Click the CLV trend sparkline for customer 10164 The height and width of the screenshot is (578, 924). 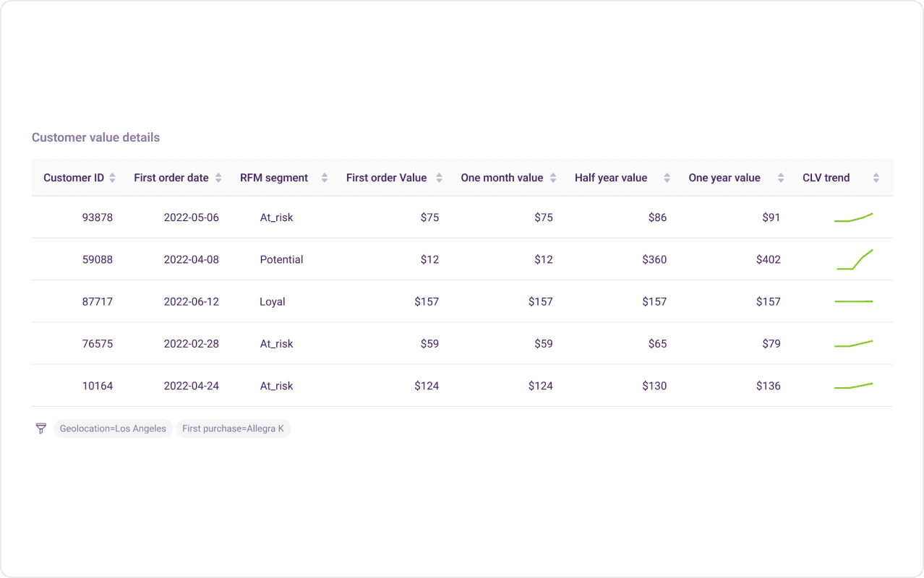point(854,384)
